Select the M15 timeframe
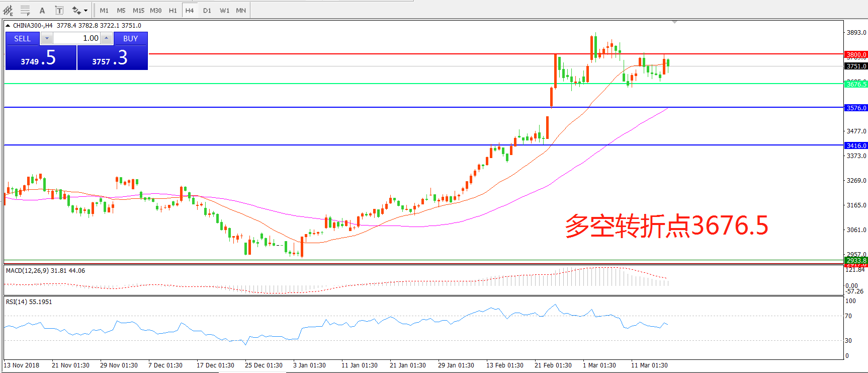 (x=138, y=10)
